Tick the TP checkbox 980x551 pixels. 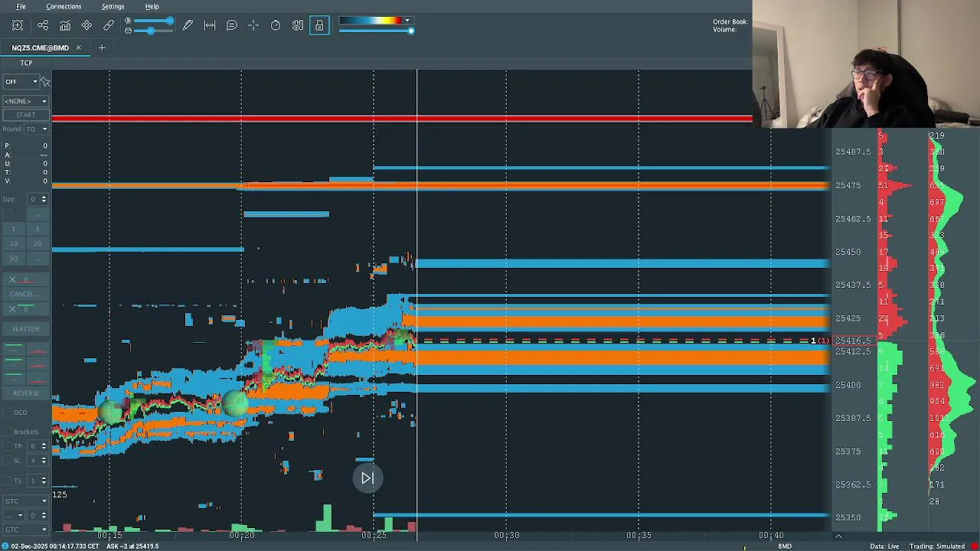(7, 445)
